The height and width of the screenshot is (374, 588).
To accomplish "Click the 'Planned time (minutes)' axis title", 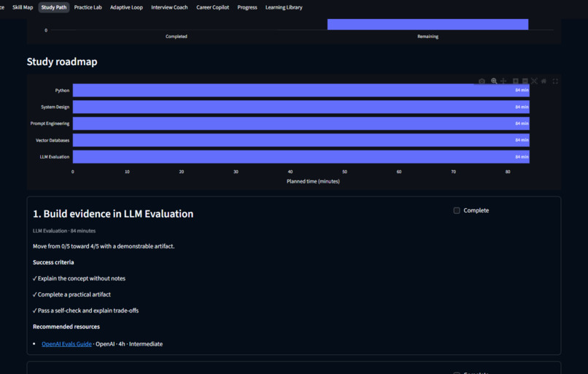I will tap(313, 181).
